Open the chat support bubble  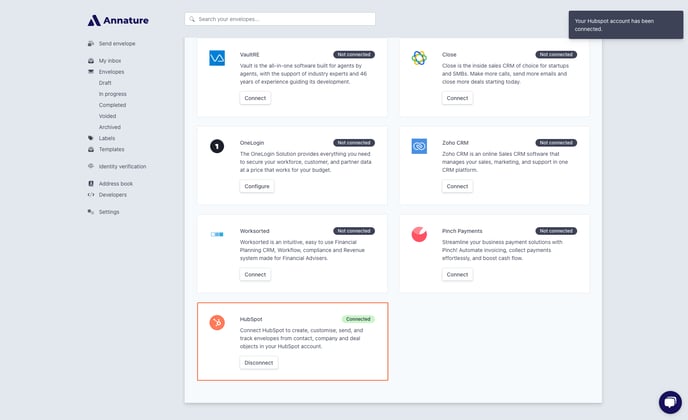670,402
